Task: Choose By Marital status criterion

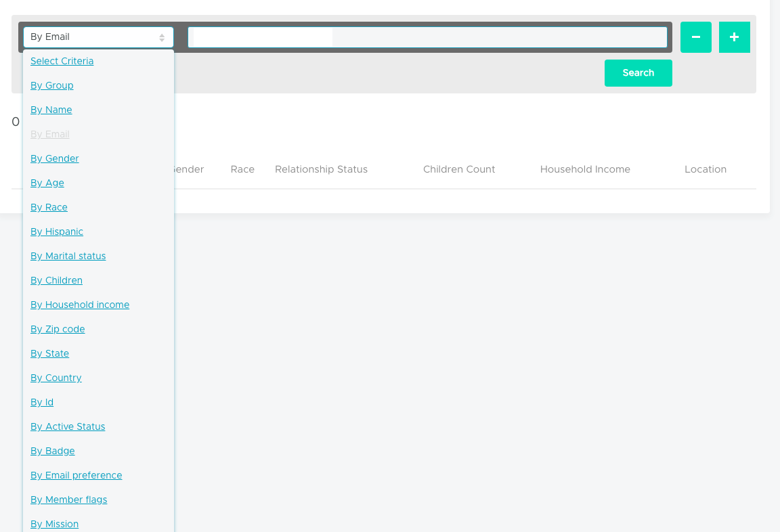Action: 68,256
